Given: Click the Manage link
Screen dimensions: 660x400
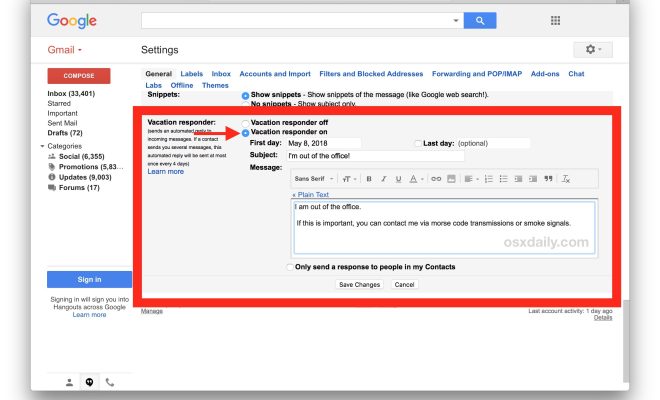Looking at the screenshot, I should click(x=152, y=312).
